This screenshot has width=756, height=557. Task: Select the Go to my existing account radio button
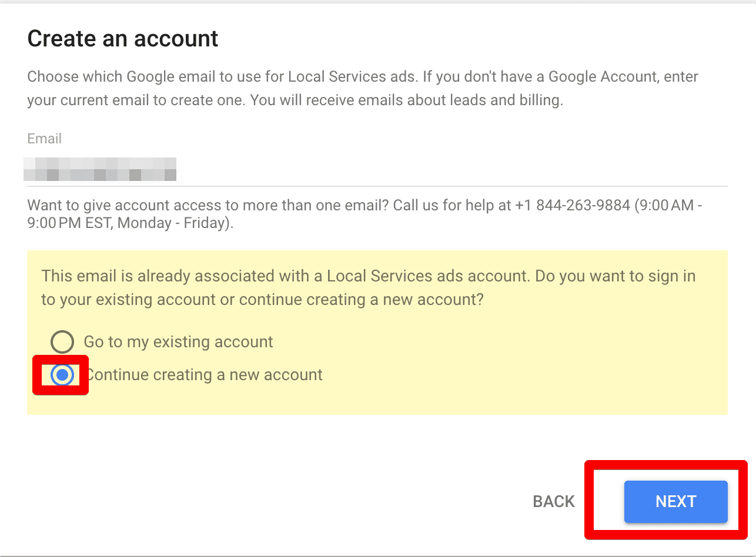tap(61, 341)
